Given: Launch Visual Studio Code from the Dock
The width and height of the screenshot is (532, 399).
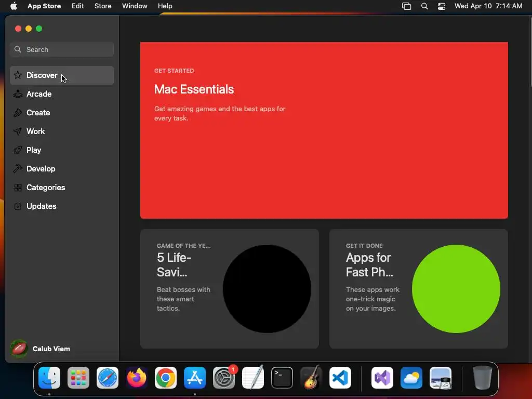Looking at the screenshot, I should point(340,378).
